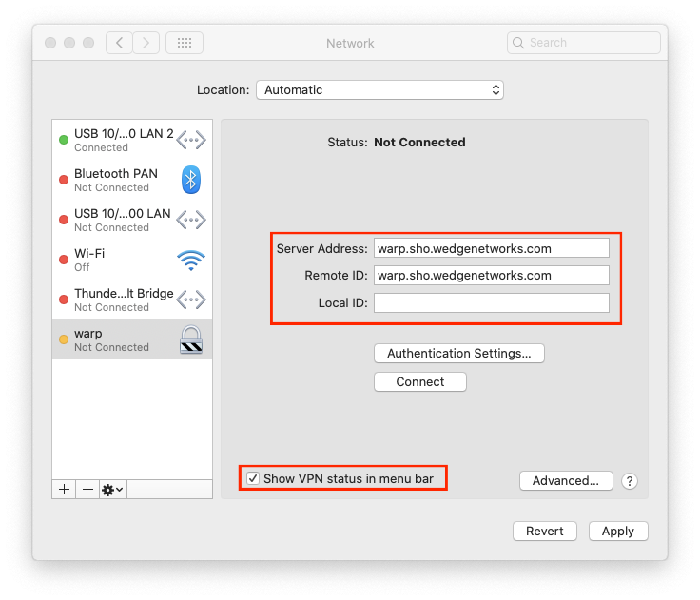Select Thunderbolt Bridge in service list
Screen dimensions: 700x600
(x=124, y=300)
